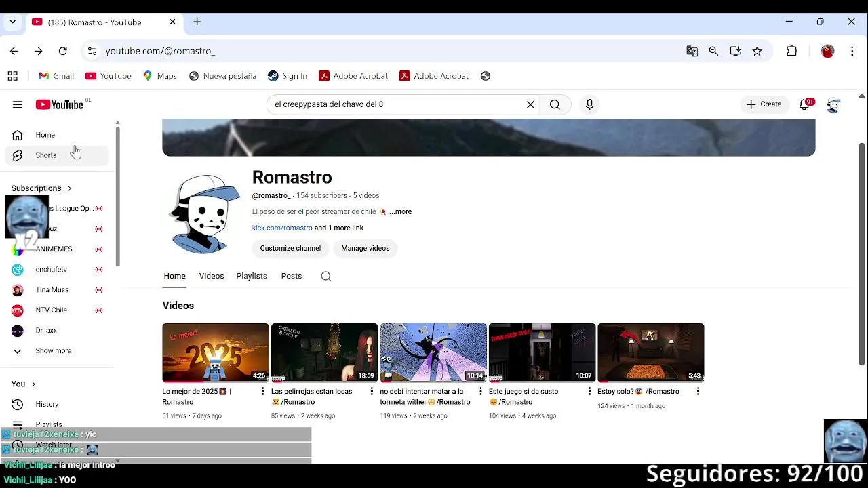Open the notifications bell

[805, 104]
